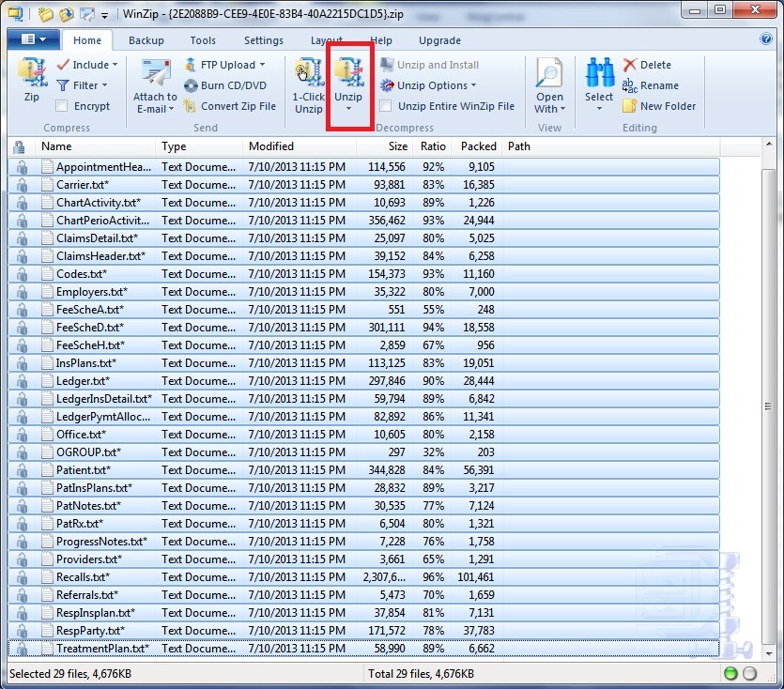Click the open archive icon in title bar
The image size is (784, 689).
tap(67, 14)
